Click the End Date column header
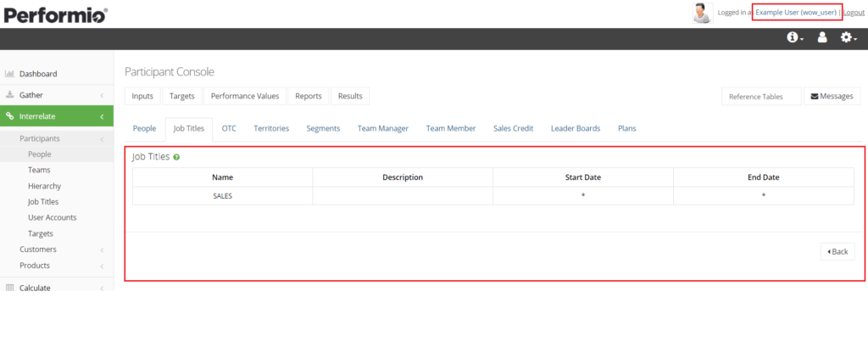The height and width of the screenshot is (342, 868). click(764, 177)
